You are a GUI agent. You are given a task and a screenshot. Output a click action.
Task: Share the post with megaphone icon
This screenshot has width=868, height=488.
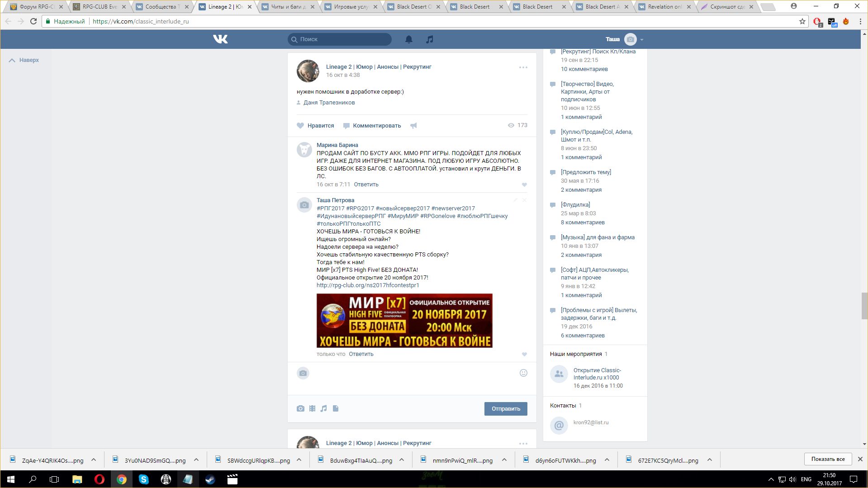(413, 126)
